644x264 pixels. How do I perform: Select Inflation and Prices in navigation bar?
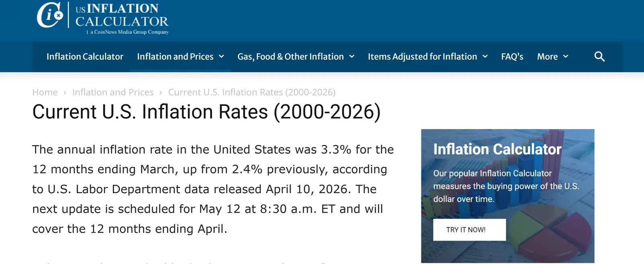[x=175, y=57]
